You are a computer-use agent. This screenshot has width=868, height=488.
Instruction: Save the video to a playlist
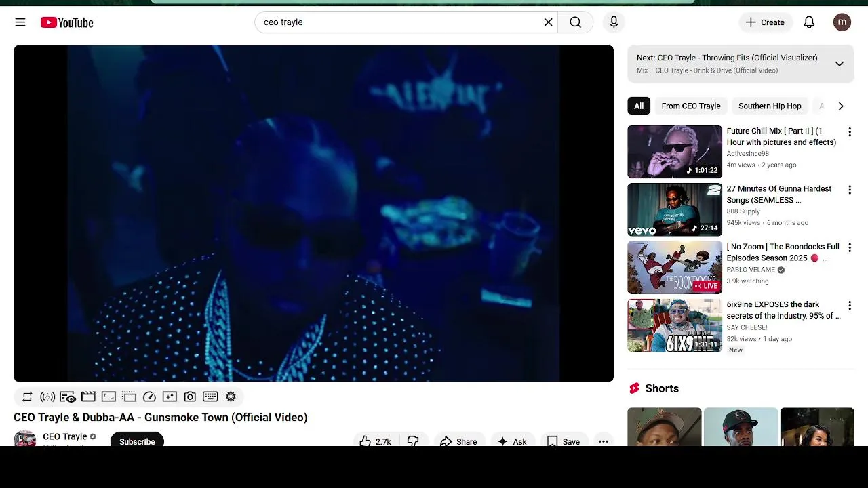564,441
